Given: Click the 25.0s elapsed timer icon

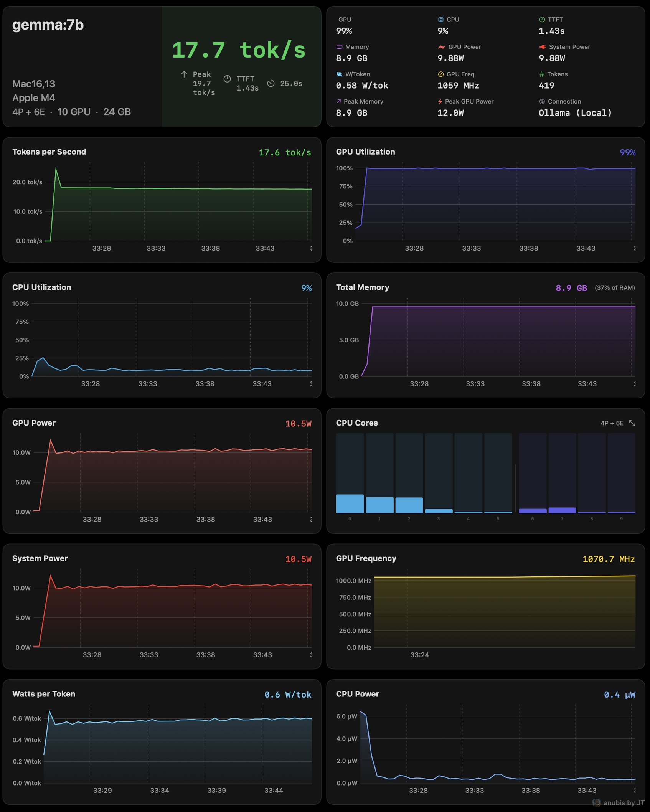Looking at the screenshot, I should pos(271,83).
